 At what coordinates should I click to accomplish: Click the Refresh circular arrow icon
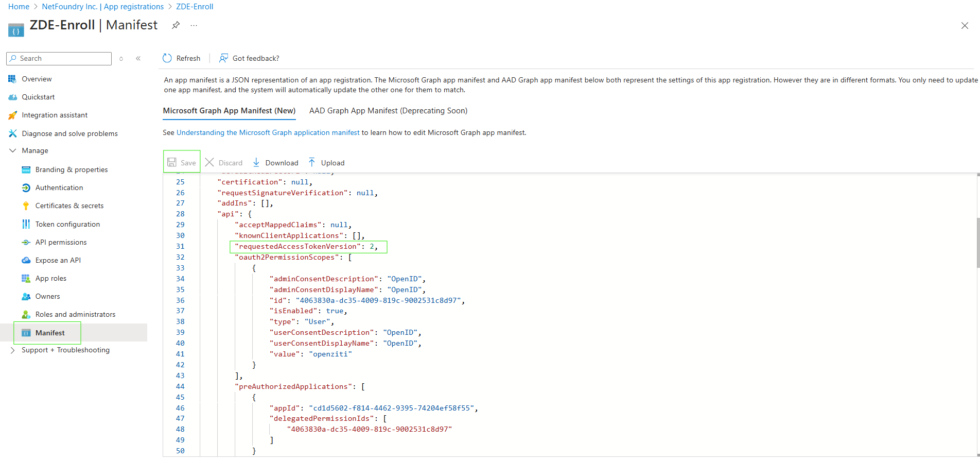tap(167, 58)
